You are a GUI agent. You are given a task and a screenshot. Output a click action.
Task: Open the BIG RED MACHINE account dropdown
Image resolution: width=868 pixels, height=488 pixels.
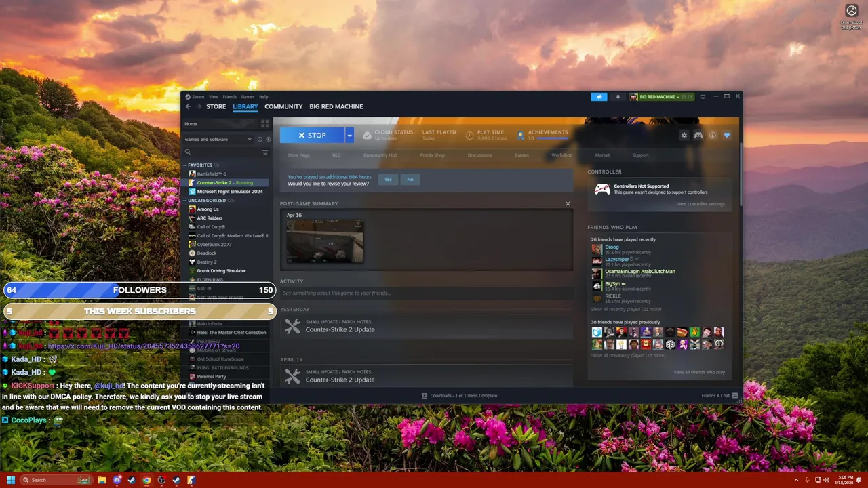click(661, 97)
